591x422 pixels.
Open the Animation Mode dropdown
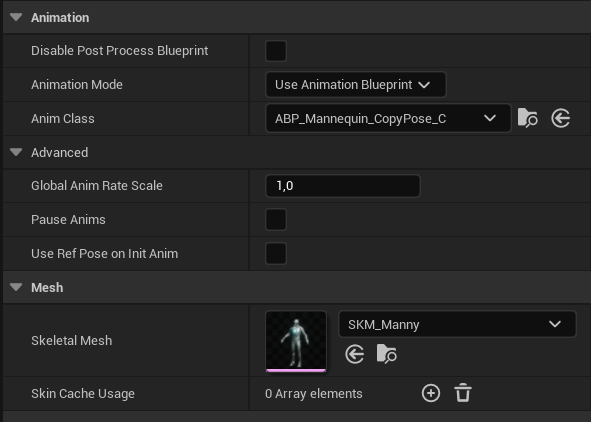pos(356,84)
